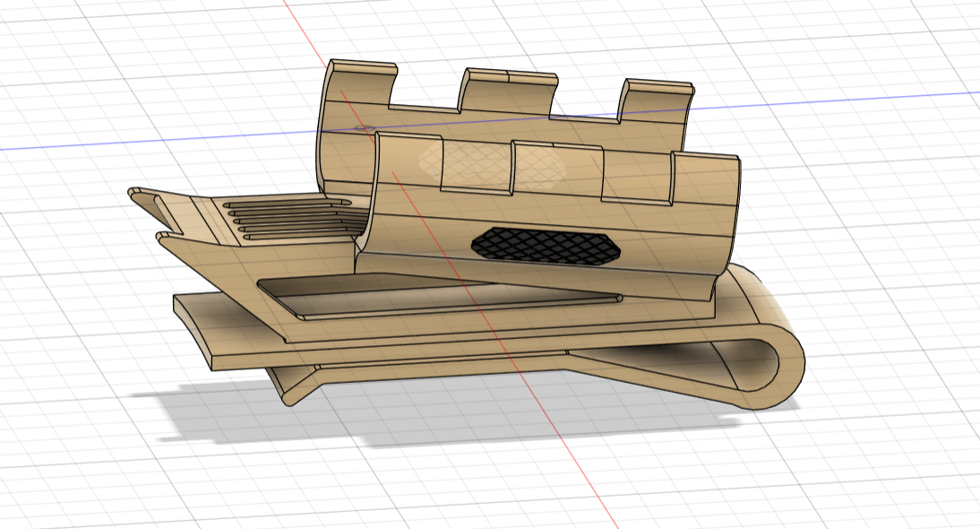Select the slotted vent grooves on the model

(x=294, y=219)
